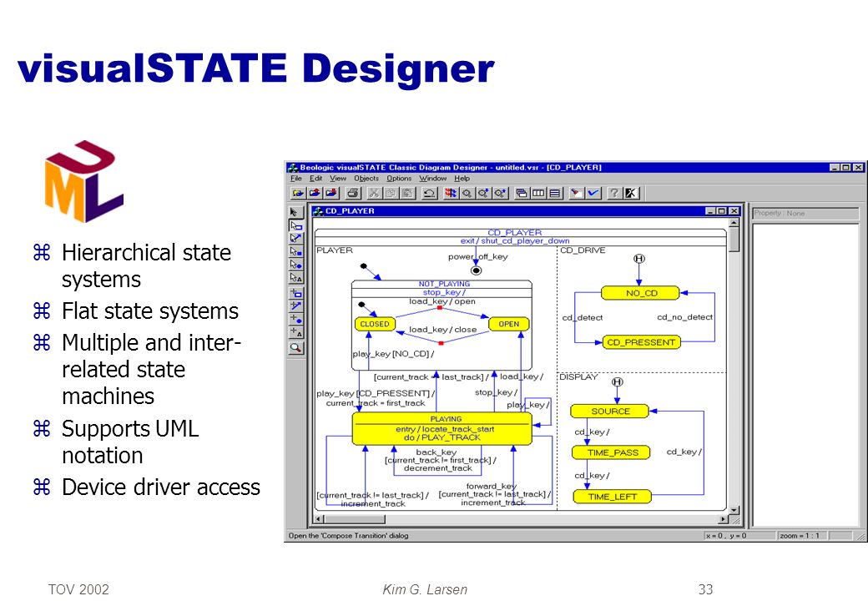Screen dimensions: 868x601
Task: Click the blue checkmark toolbar icon
Action: click(593, 193)
